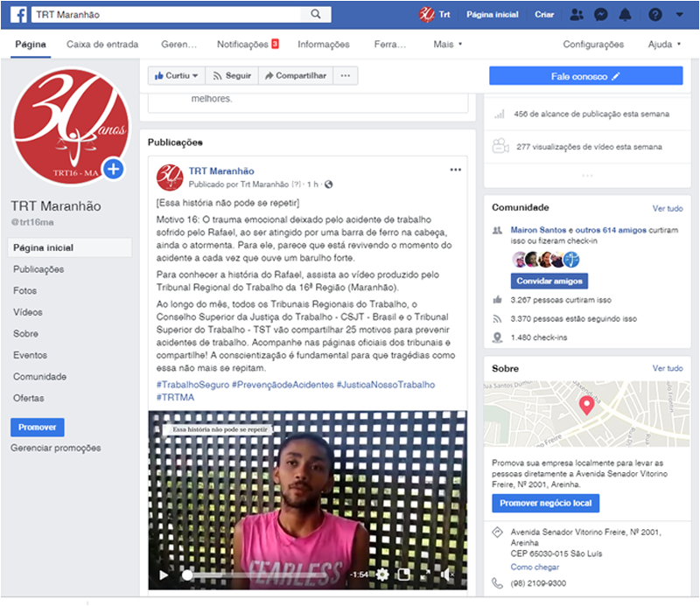700x606 pixels.
Task: Open the Como chegar link
Action: 535,567
